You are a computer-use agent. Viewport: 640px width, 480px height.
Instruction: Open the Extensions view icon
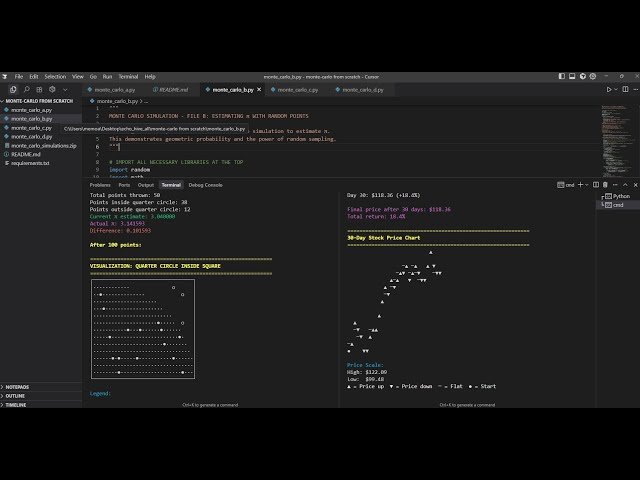pyautogui.click(x=39, y=89)
